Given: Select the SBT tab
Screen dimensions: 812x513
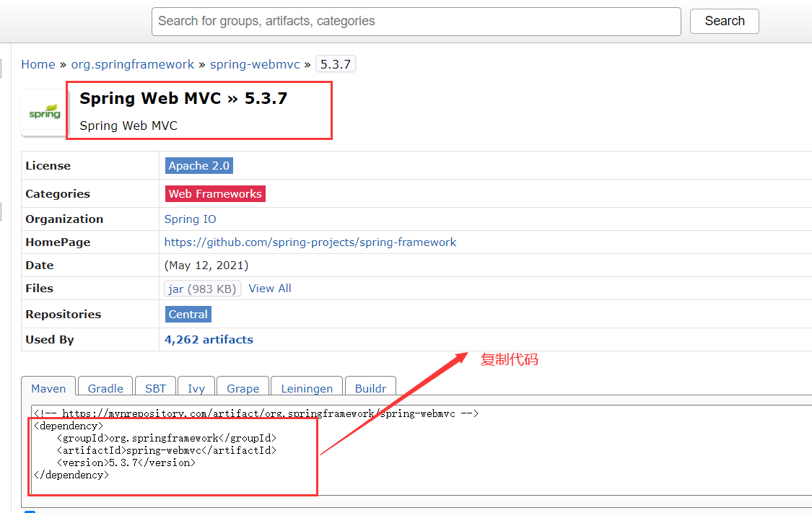Looking at the screenshot, I should (x=155, y=388).
